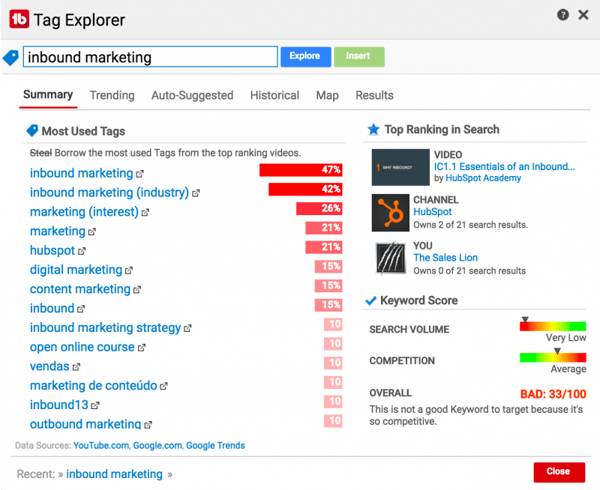
Task: Open the IC1.1 Essentials of an Inbound video link
Action: (x=504, y=166)
